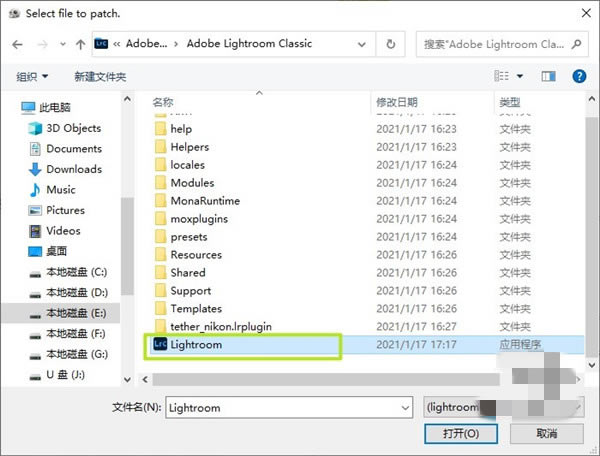Select Adobe Lightroom Classic breadcrumb

tap(249, 44)
